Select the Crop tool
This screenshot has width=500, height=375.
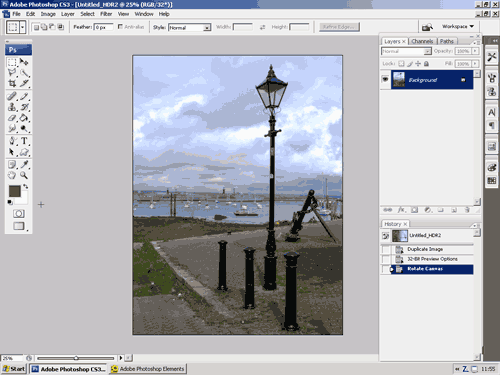click(x=12, y=83)
